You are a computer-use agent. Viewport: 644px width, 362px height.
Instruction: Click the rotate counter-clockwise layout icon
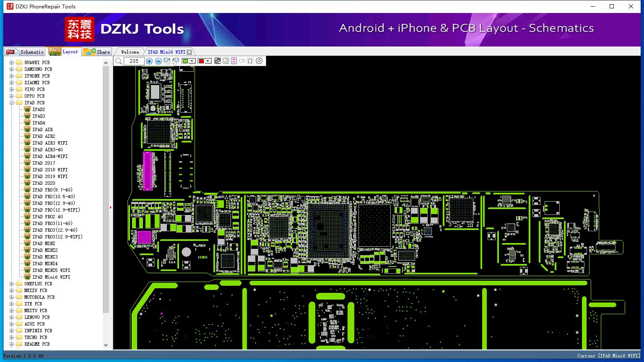(176, 61)
